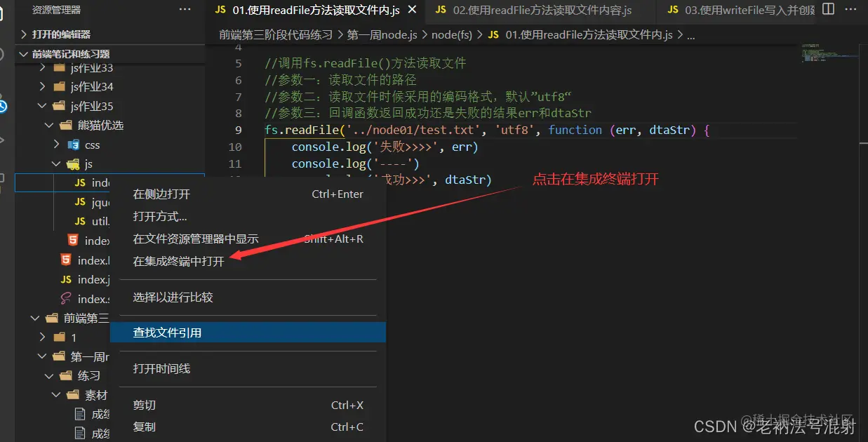Image resolution: width=868 pixels, height=442 pixels.
Task: Click the JS icon of the util file
Action: point(81,221)
